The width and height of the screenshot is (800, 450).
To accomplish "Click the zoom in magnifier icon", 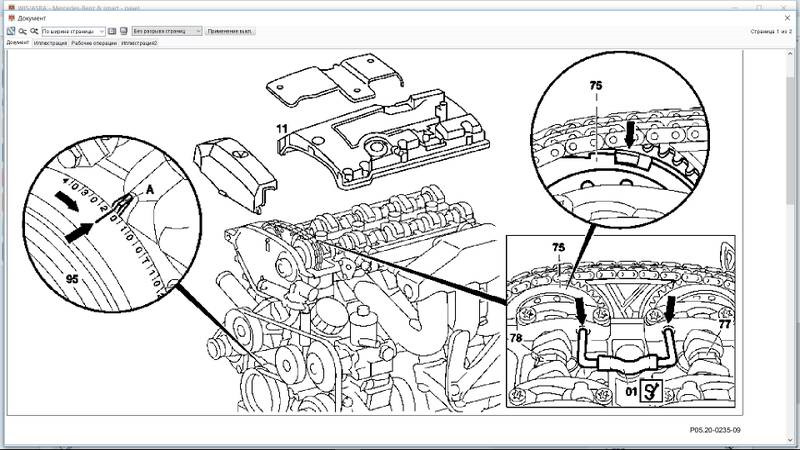I will (x=34, y=31).
